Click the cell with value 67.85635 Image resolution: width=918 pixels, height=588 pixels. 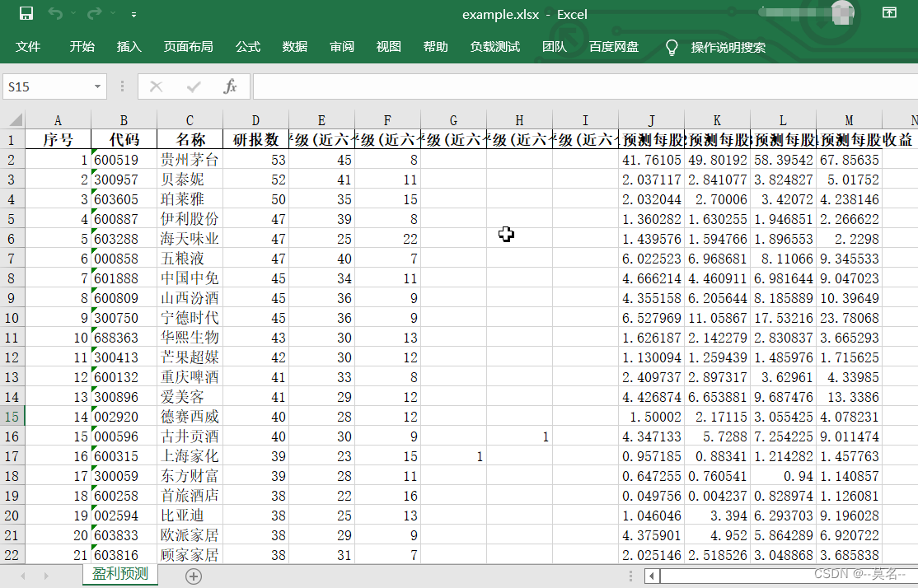(849, 160)
